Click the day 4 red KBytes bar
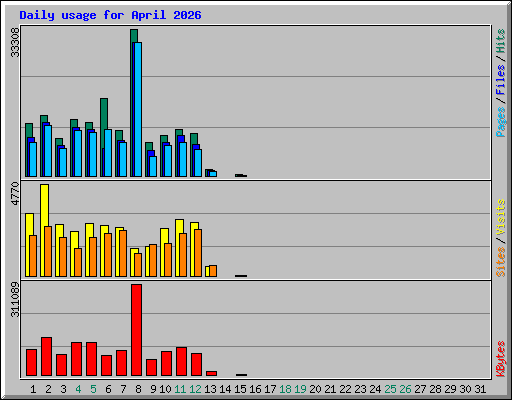 pos(76,359)
